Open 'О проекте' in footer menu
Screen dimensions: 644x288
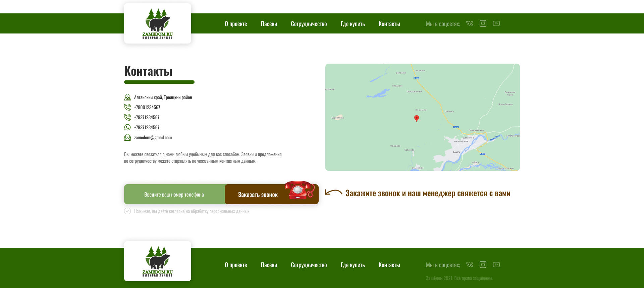[236, 265]
